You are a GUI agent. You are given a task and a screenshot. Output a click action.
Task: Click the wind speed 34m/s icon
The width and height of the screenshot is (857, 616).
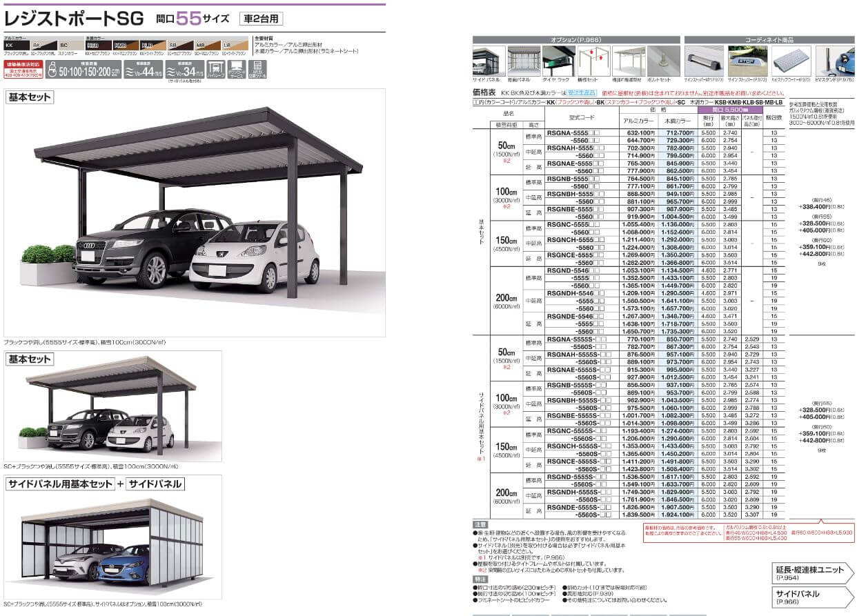click(185, 68)
